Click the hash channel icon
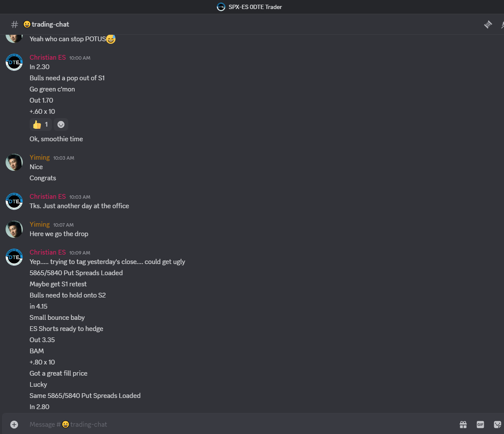The image size is (504, 434). point(15,24)
